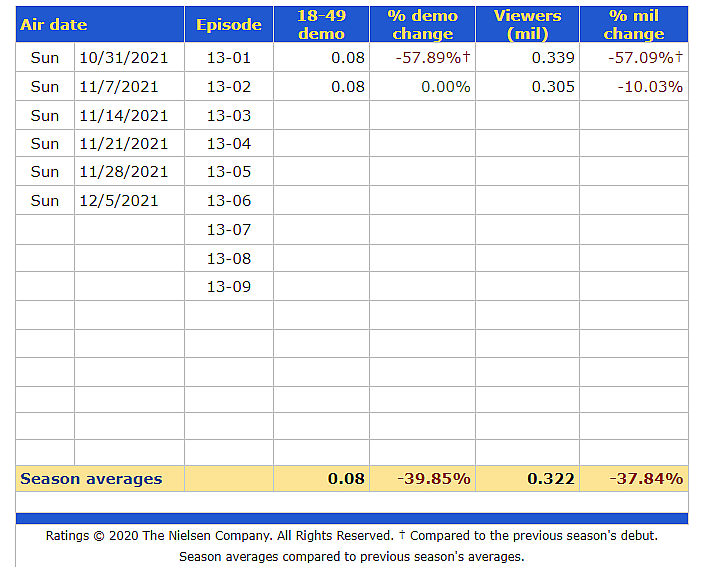The width and height of the screenshot is (703, 573).
Task: Select the 0.339 viewers value
Action: coord(553,58)
